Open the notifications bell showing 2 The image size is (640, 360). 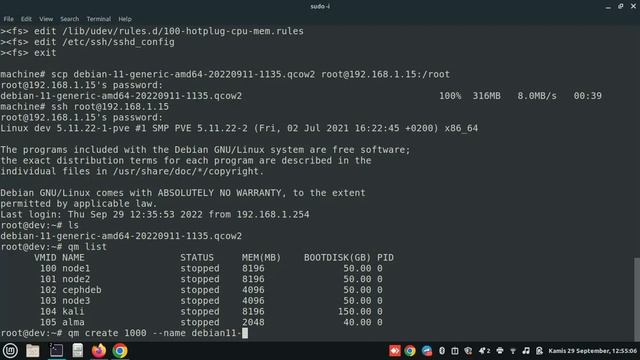pos(484,351)
